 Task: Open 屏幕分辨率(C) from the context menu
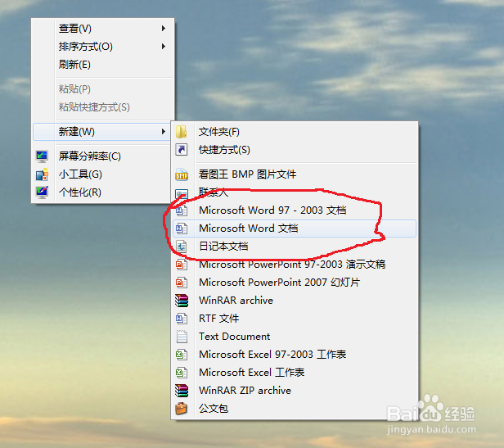tap(101, 156)
